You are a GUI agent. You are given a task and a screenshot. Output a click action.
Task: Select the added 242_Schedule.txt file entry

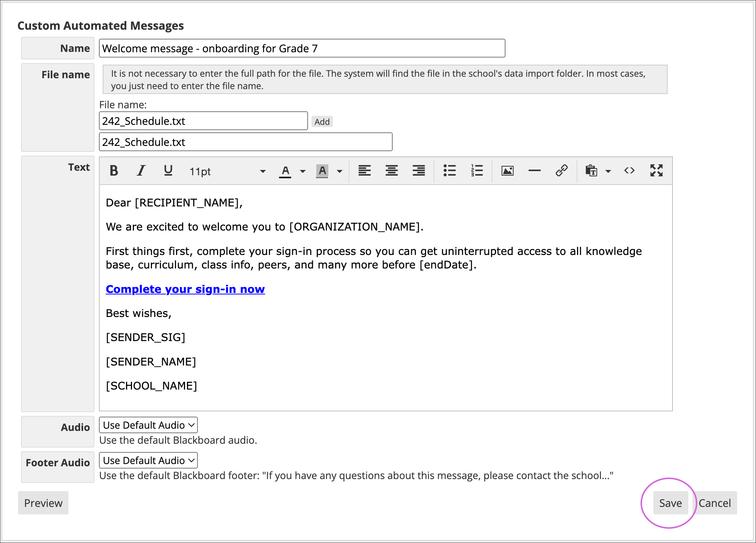coord(246,142)
